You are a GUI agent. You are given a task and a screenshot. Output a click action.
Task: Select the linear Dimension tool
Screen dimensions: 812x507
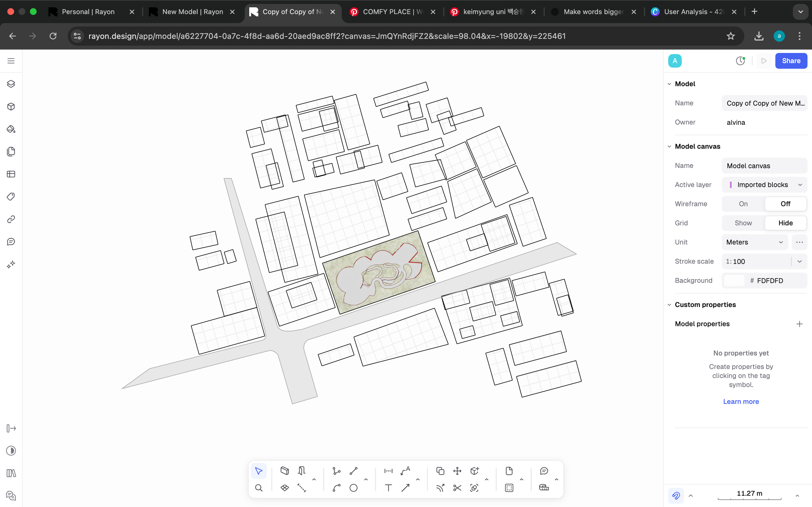[388, 471]
